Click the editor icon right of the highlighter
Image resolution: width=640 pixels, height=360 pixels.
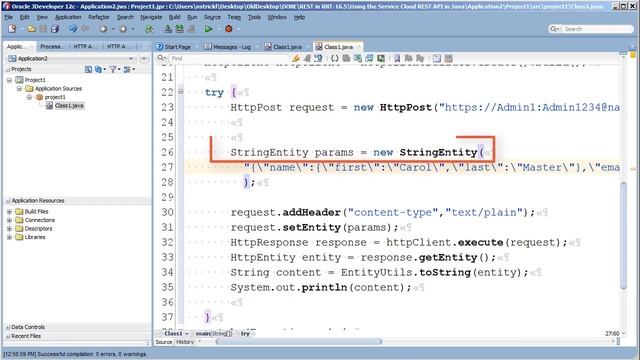tap(307, 58)
